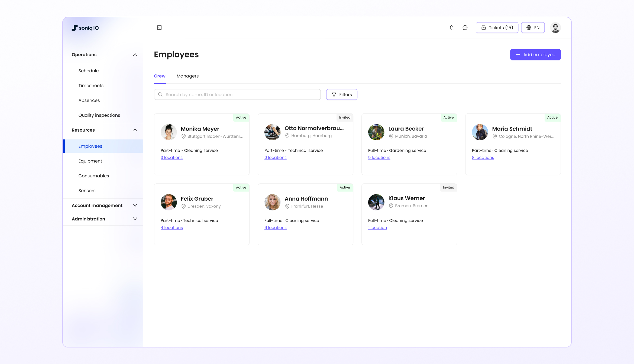Click the search by name input field

click(x=237, y=94)
